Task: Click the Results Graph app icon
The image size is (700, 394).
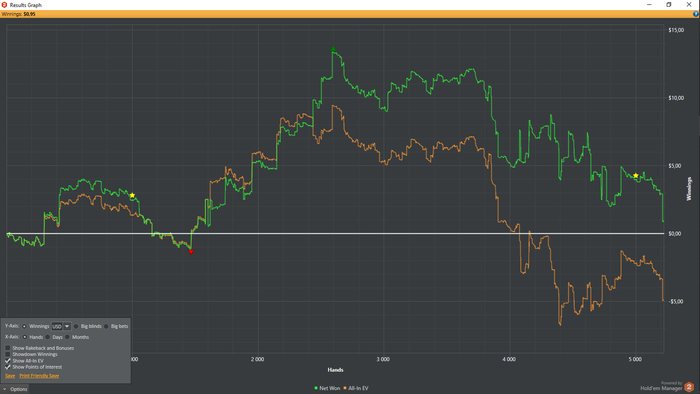Action: point(4,4)
